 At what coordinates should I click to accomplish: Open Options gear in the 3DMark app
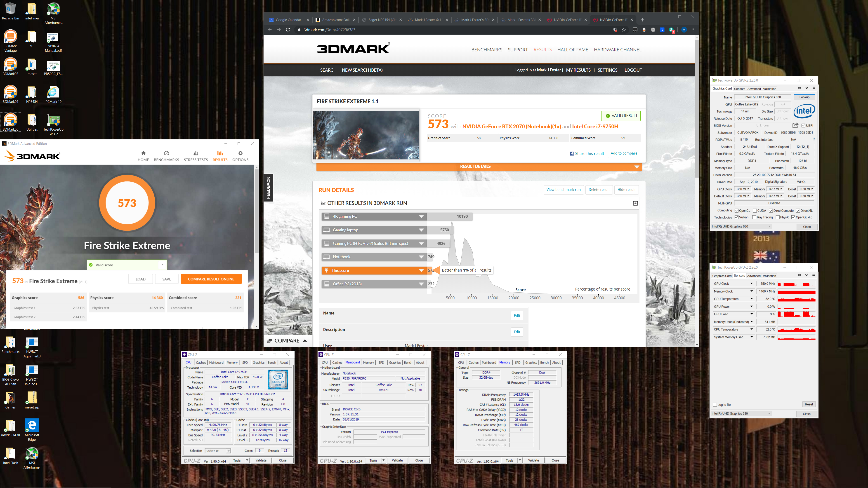tap(240, 156)
